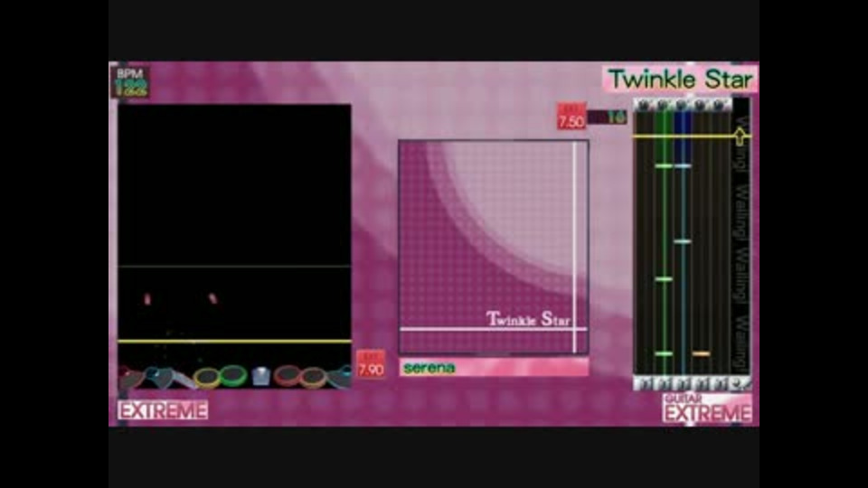Click the yellow judgment line in the drum lane

(x=235, y=342)
